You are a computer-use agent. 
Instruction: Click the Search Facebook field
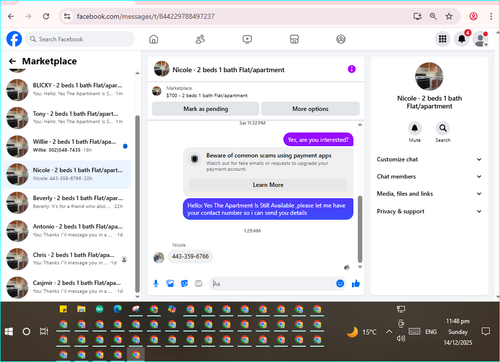pos(80,39)
